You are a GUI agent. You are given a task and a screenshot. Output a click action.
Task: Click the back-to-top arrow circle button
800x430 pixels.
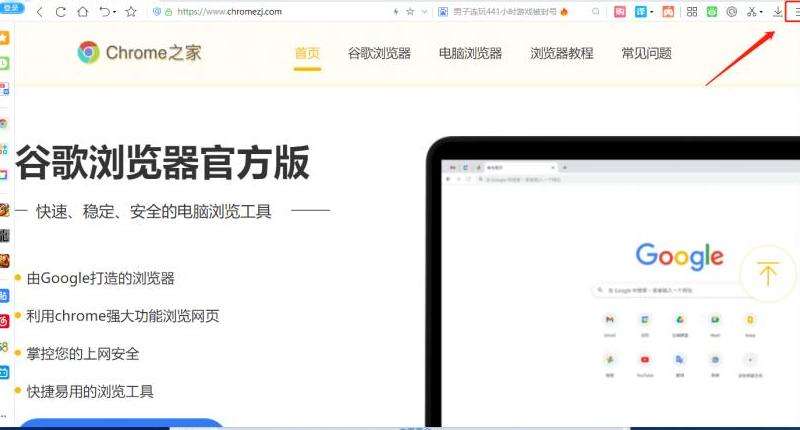click(768, 274)
